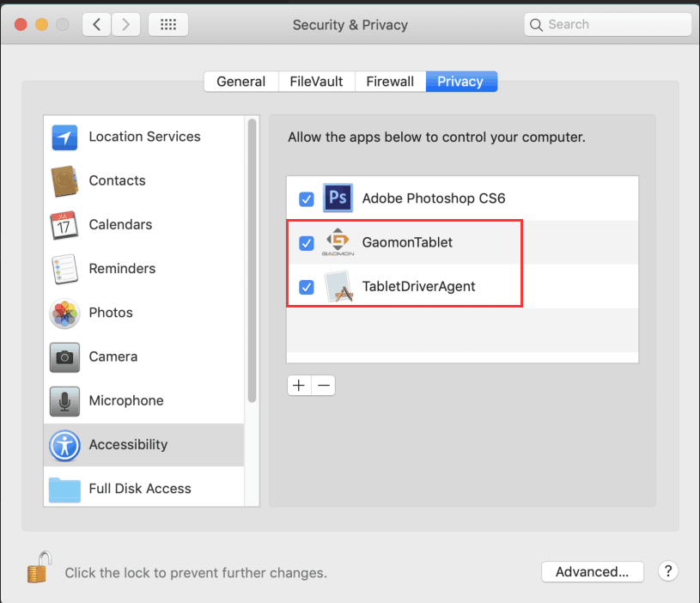
Task: Click the Accessibility figure icon
Action: tap(64, 445)
